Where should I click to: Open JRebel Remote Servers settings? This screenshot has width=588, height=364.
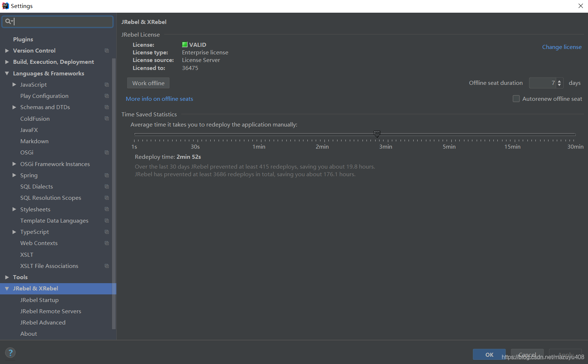pos(51,311)
